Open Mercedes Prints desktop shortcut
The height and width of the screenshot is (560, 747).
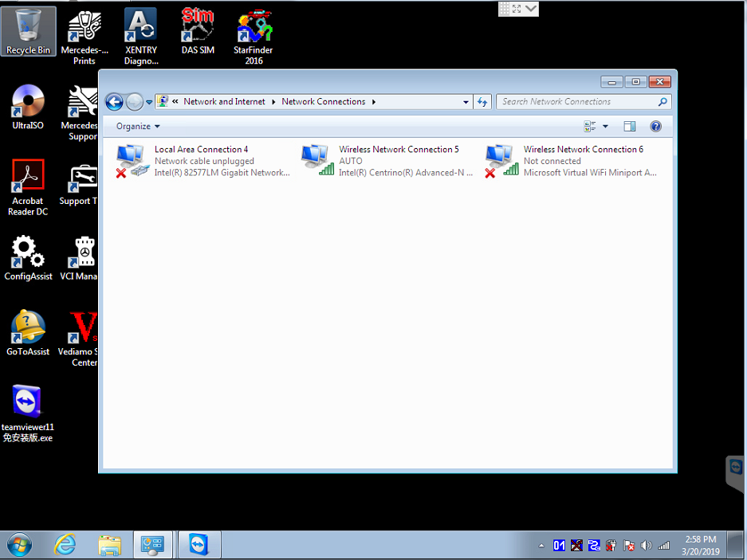pyautogui.click(x=85, y=36)
